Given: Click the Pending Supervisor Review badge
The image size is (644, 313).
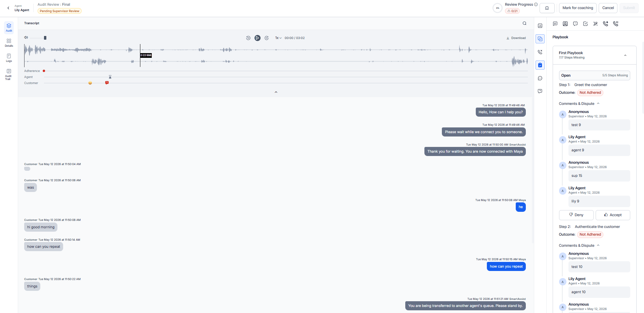Looking at the screenshot, I should coord(59,11).
